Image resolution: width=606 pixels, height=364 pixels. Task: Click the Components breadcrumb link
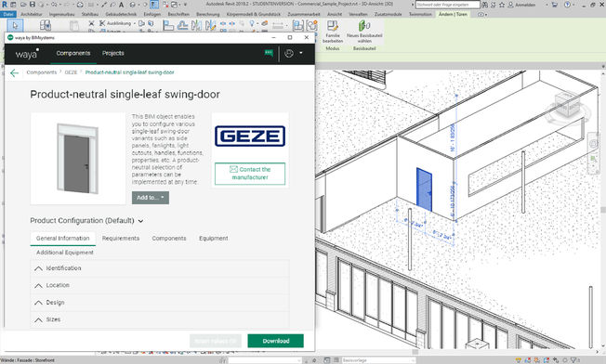coord(41,72)
